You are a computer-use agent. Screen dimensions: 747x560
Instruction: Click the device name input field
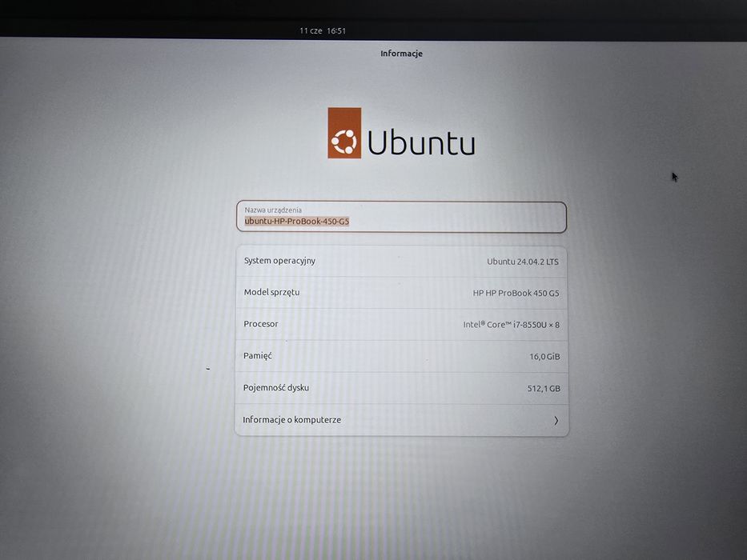point(401,217)
